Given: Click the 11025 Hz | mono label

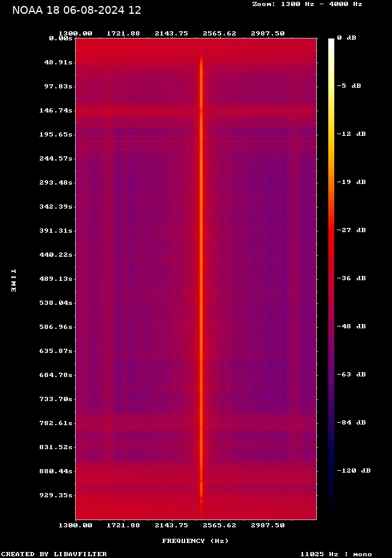Looking at the screenshot, I should tap(336, 554).
